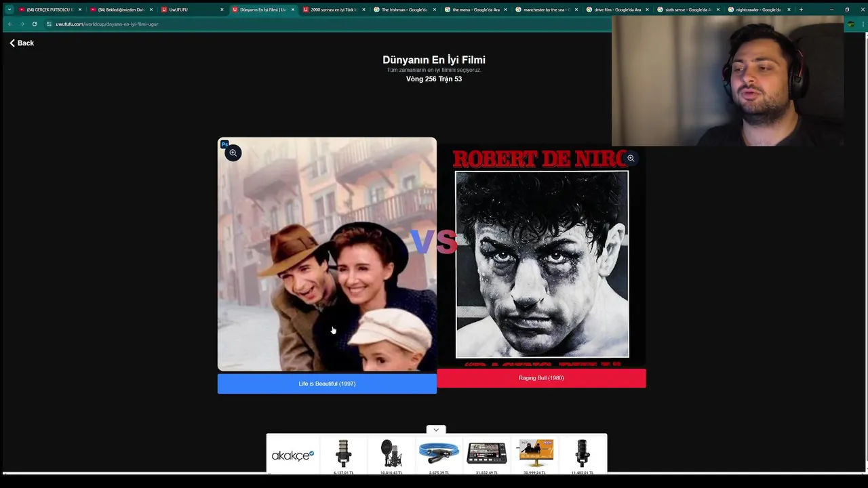Vote for Life is Beautiful (1997)

(x=327, y=384)
